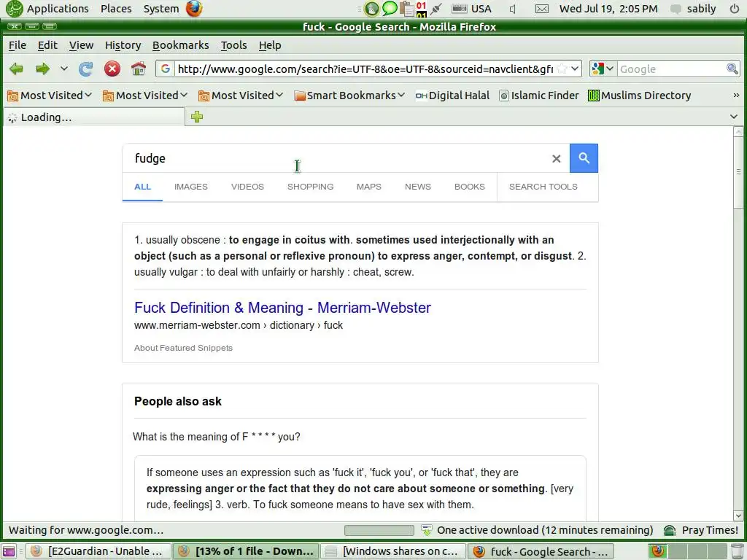Open the mail envelope tray icon
Image resolution: width=747 pixels, height=560 pixels.
pos(542,9)
